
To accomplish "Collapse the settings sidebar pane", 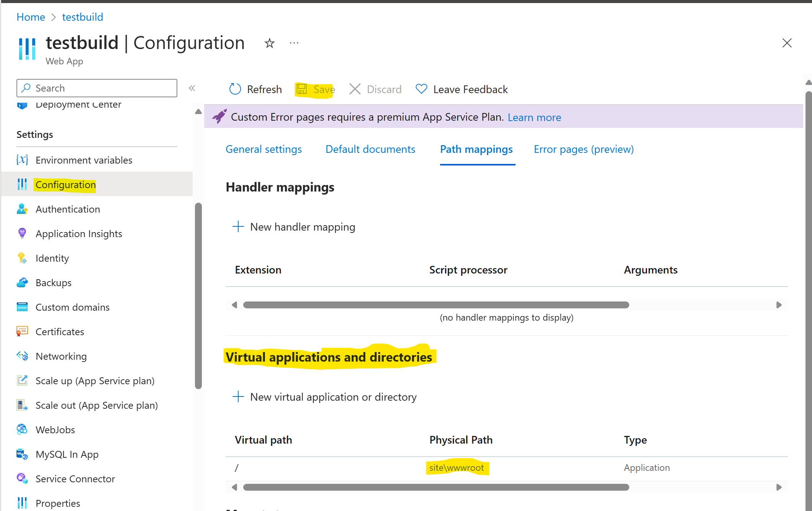I will (192, 88).
